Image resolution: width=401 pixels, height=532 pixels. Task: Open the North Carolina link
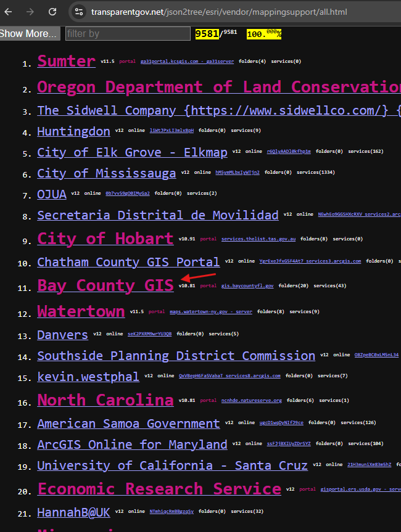tap(105, 400)
